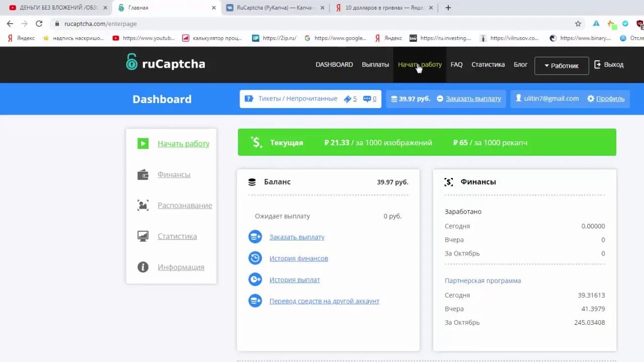This screenshot has width=644, height=362.
Task: Open the Работник role dropdown
Action: pos(561,66)
